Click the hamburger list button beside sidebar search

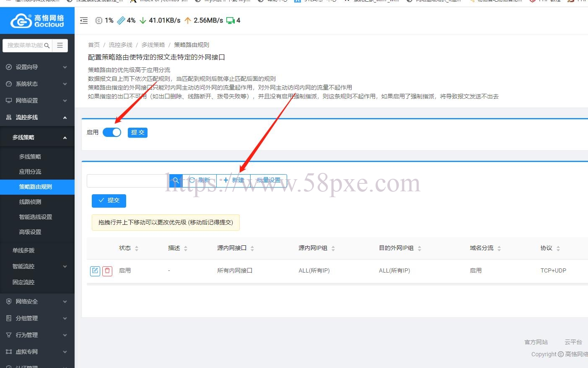(60, 45)
